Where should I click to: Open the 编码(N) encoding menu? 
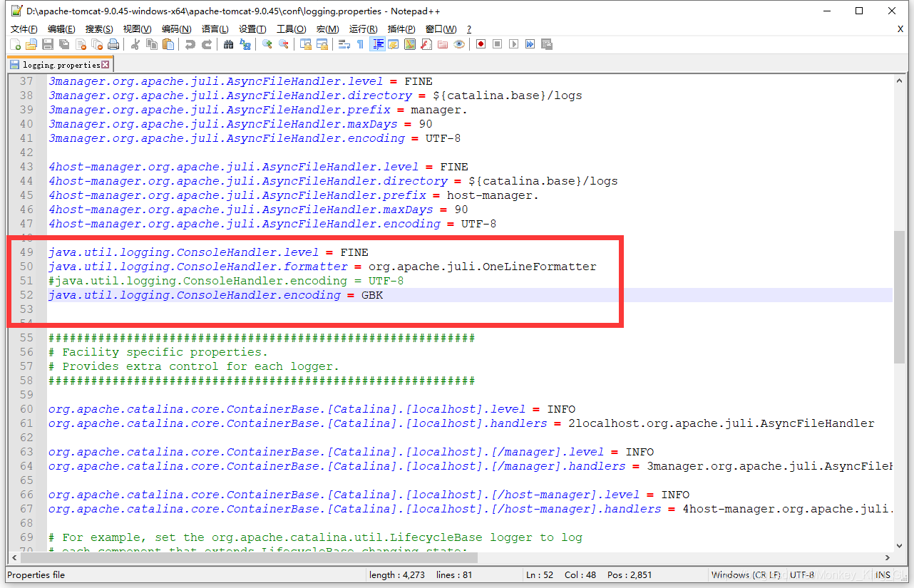pyautogui.click(x=176, y=29)
